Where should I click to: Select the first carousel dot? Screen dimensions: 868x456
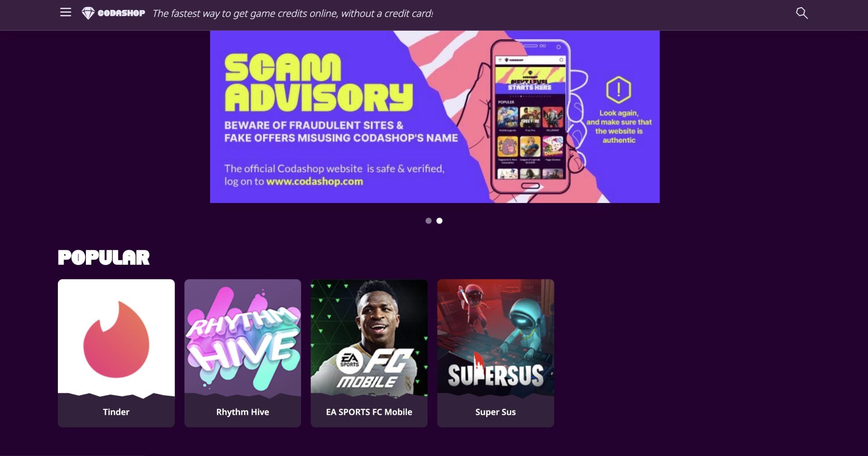click(428, 221)
